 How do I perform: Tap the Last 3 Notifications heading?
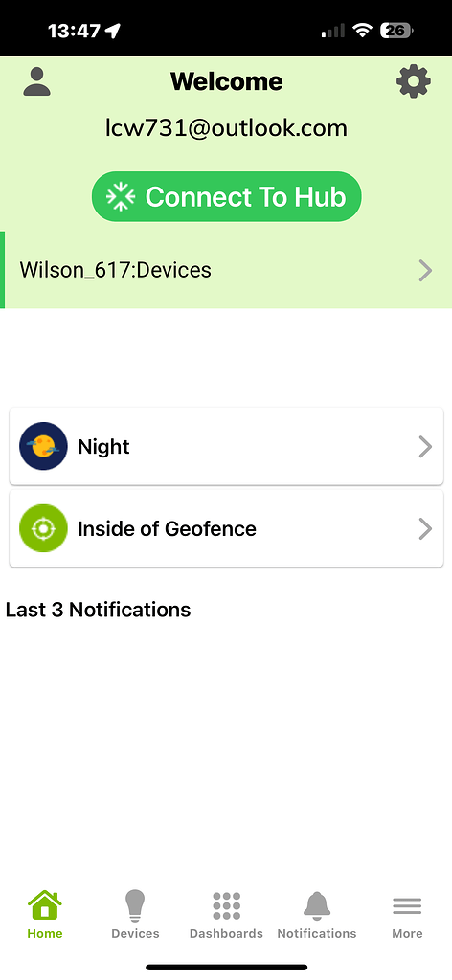click(x=98, y=610)
